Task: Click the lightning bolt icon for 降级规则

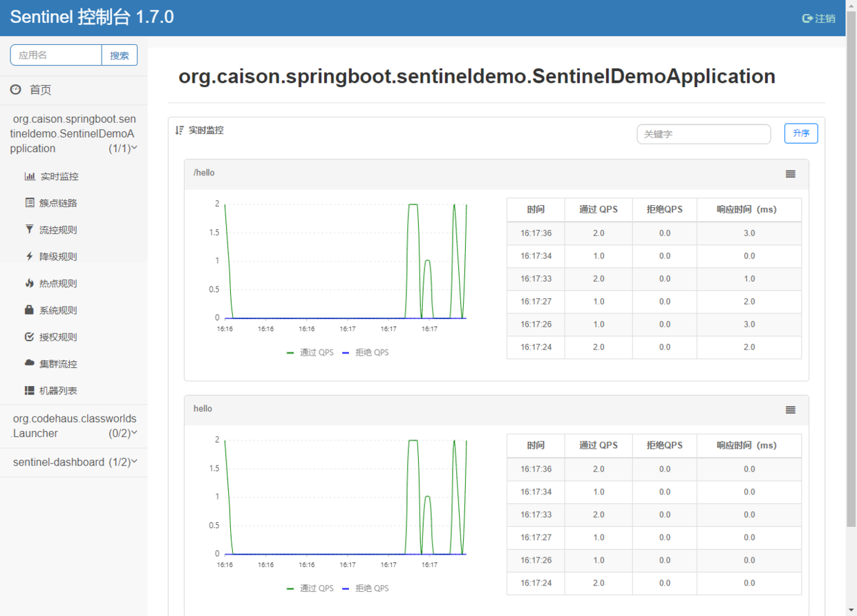Action: point(30,256)
